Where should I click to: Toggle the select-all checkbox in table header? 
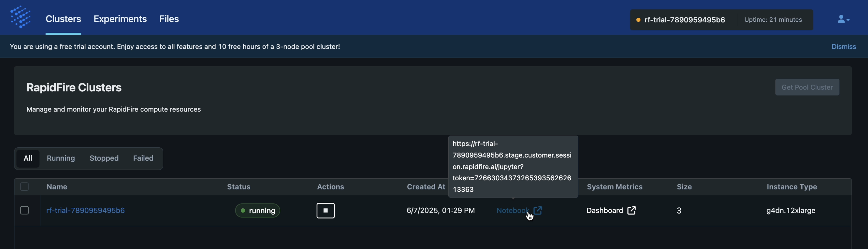click(x=24, y=187)
